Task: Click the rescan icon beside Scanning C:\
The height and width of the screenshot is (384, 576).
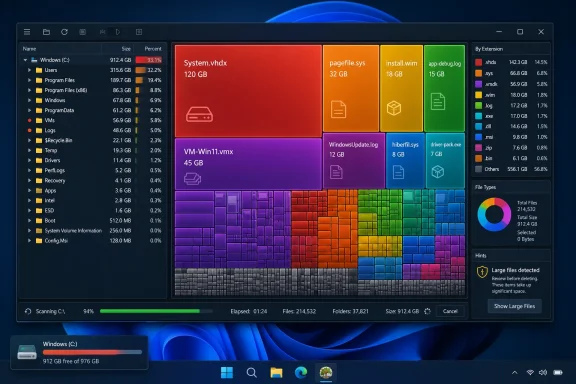Action: click(x=28, y=311)
